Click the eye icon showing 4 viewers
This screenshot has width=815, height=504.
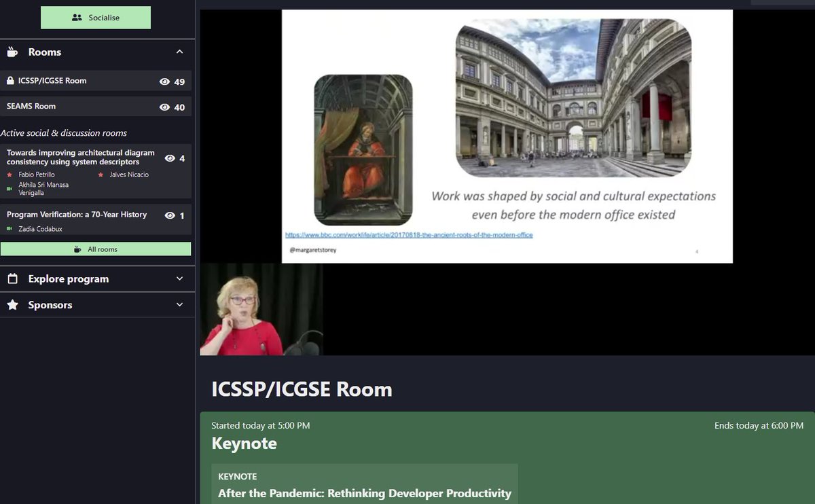click(170, 158)
